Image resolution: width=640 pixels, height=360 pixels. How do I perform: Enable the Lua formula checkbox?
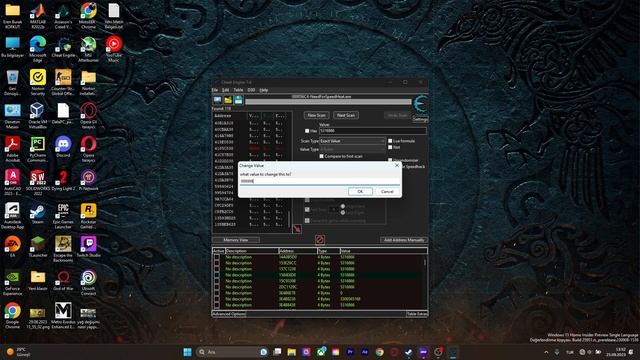click(x=390, y=141)
